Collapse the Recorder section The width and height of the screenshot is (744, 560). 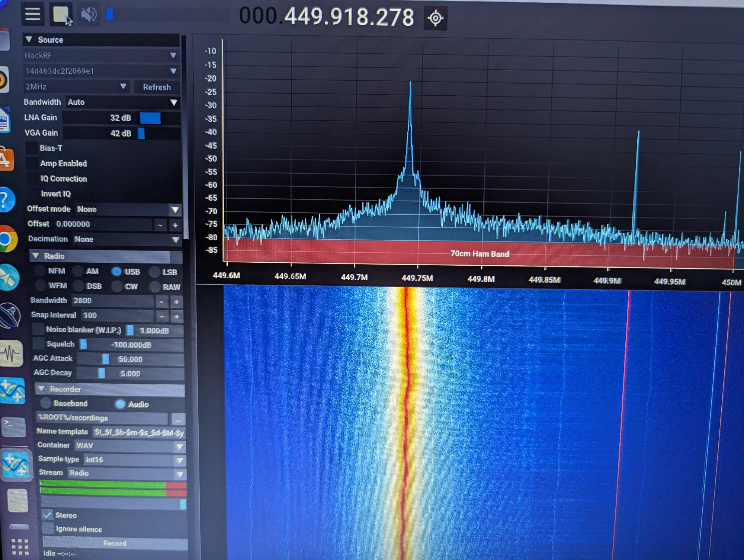(x=110, y=389)
